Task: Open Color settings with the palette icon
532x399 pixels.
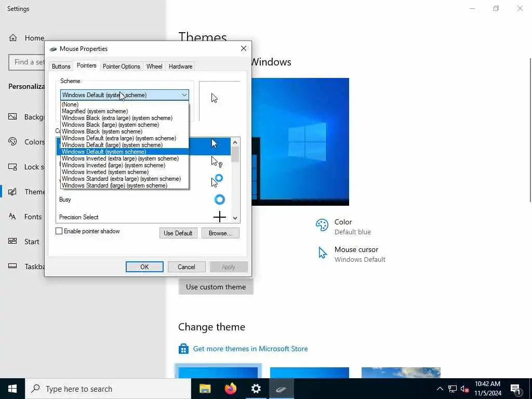Action: coord(322,225)
